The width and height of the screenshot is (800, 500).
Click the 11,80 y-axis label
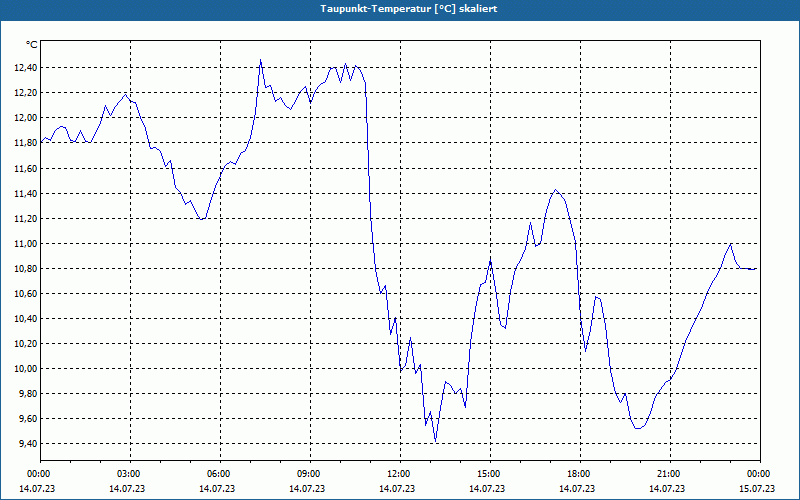[27, 143]
